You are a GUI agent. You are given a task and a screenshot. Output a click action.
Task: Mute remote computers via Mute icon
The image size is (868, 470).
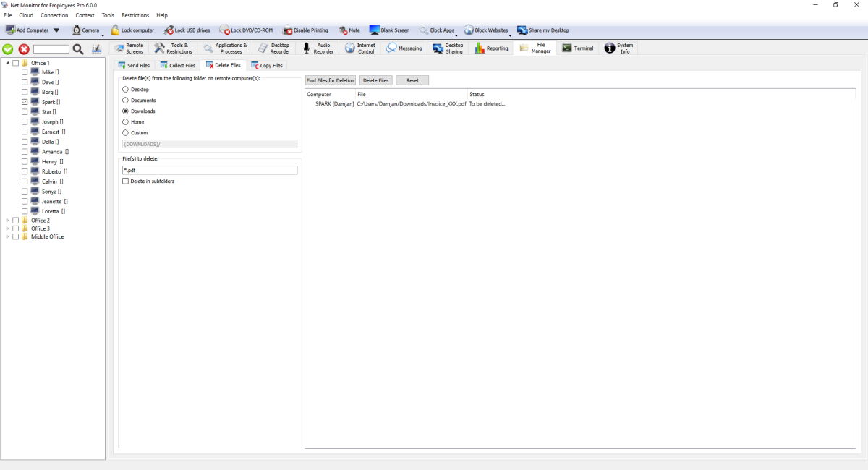344,30
